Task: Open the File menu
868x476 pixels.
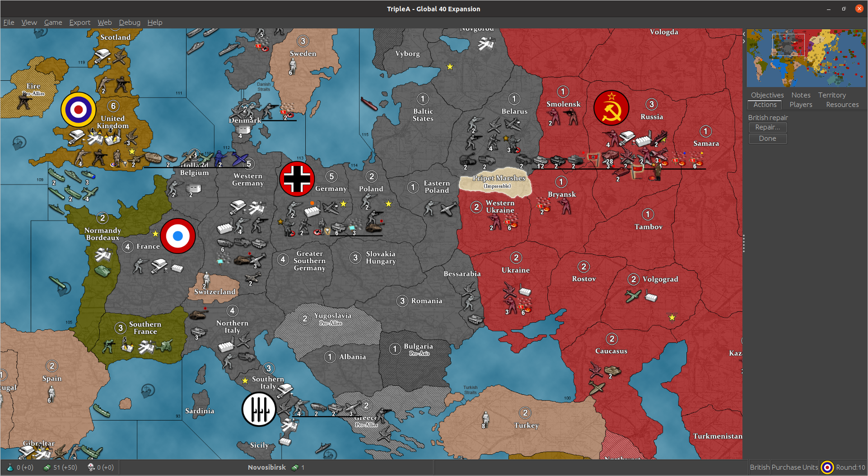Action: click(9, 22)
